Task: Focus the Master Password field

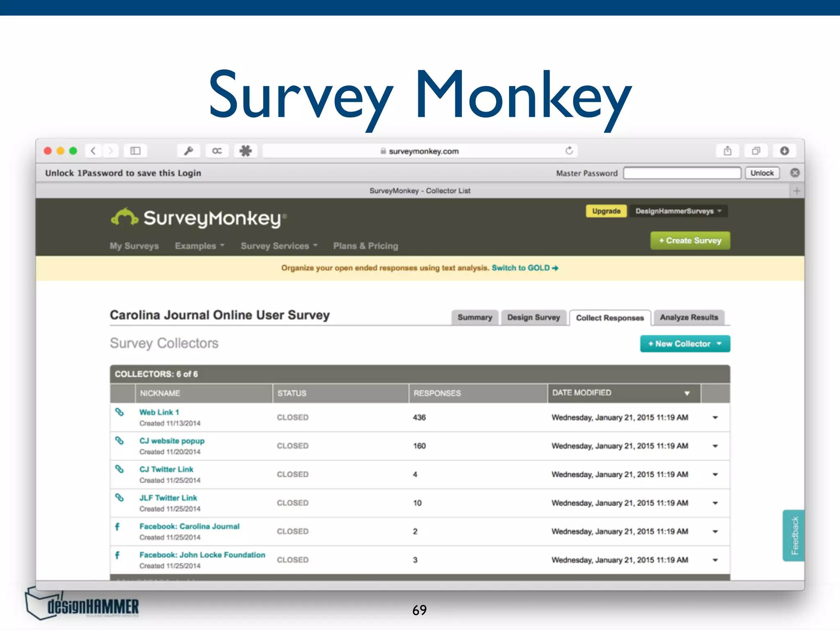Action: (682, 173)
